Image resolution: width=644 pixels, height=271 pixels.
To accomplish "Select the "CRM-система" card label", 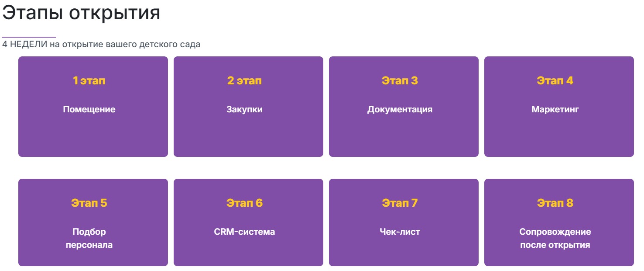I will coord(244,232).
